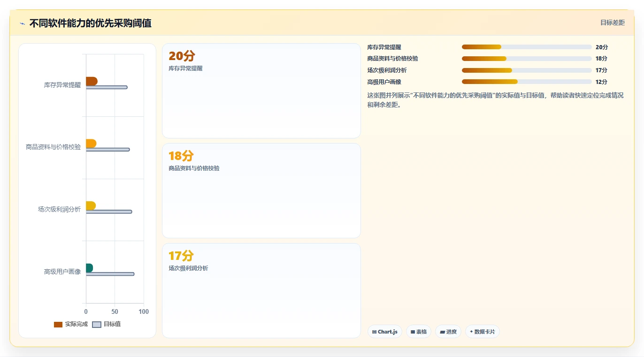
Task: Click the 17分 value in progress list
Action: pyautogui.click(x=602, y=70)
